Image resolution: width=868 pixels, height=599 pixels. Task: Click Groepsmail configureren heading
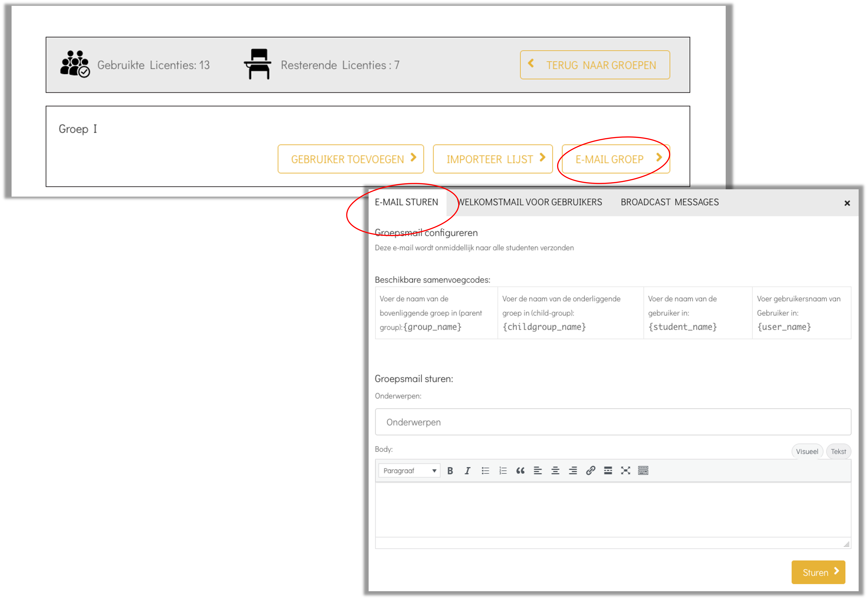click(426, 233)
